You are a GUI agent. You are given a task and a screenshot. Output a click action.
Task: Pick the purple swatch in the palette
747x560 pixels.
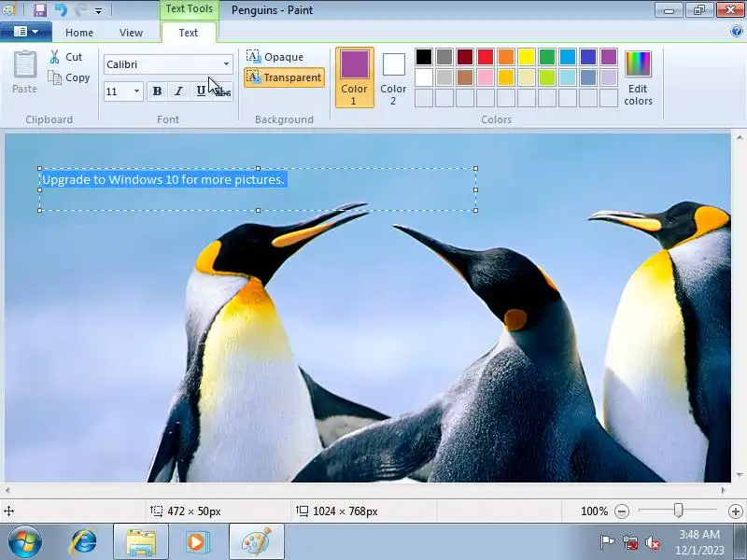click(609, 57)
